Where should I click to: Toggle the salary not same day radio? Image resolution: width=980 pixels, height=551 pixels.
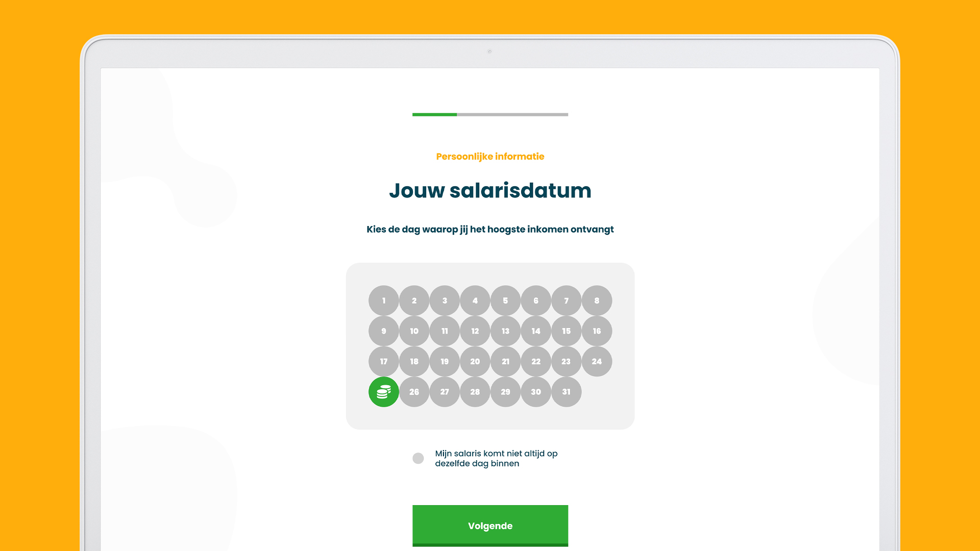pos(418,458)
